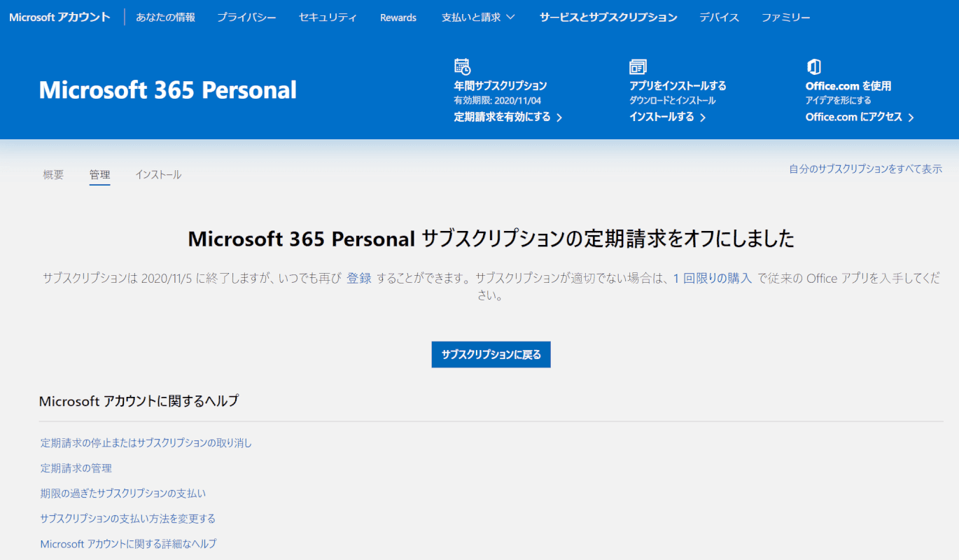Open the 定期請求の管理 help link
The width and height of the screenshot is (959, 560).
(76, 468)
